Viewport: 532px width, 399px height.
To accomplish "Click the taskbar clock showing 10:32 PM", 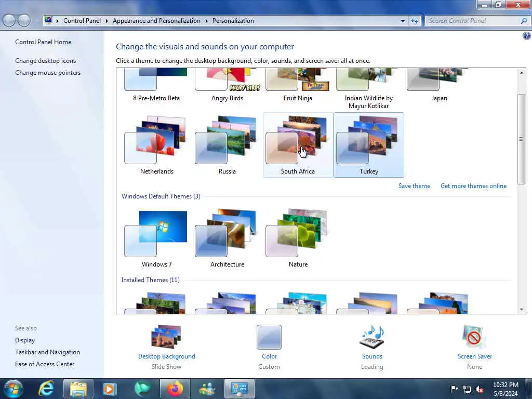I will [506, 389].
